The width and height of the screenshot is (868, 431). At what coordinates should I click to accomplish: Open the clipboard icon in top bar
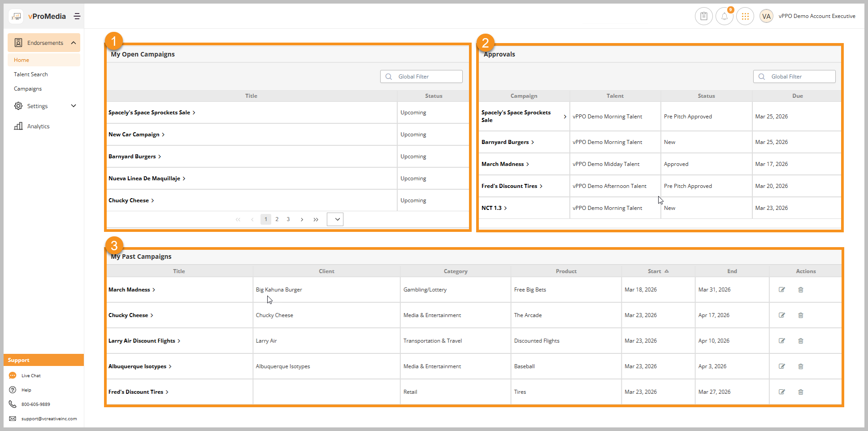pos(703,16)
